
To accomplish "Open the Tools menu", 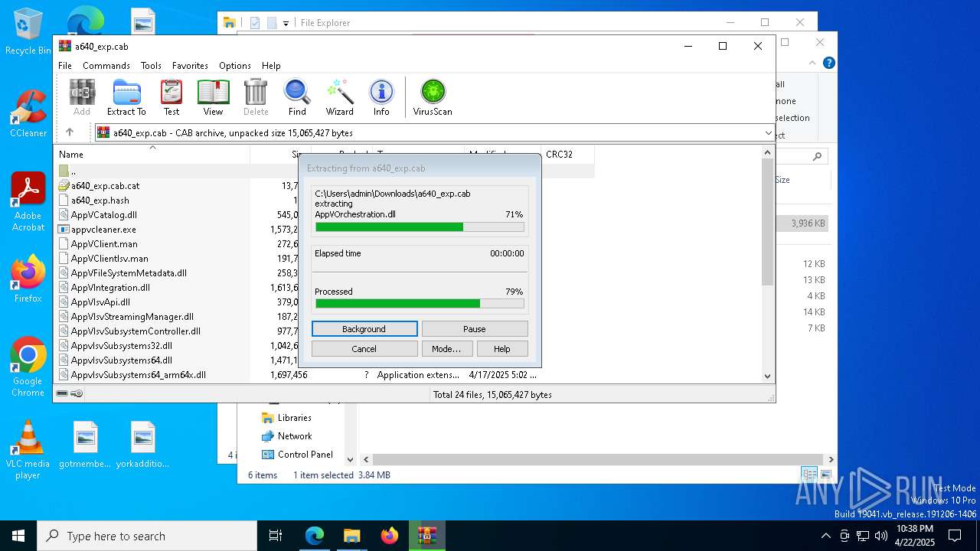I will (151, 66).
